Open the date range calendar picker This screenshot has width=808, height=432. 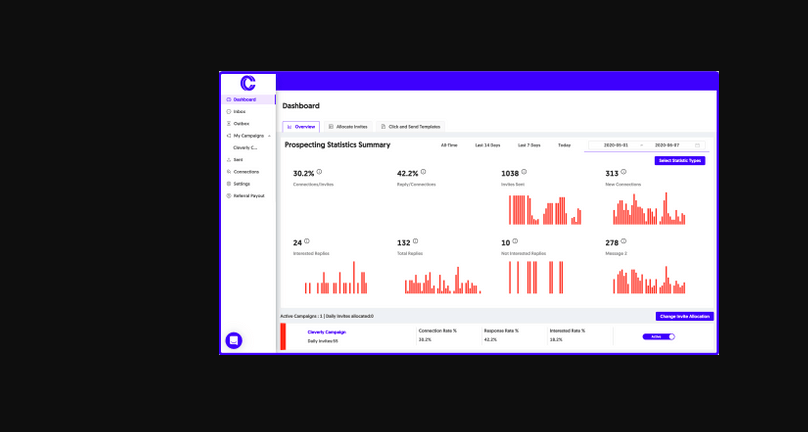[x=697, y=145]
